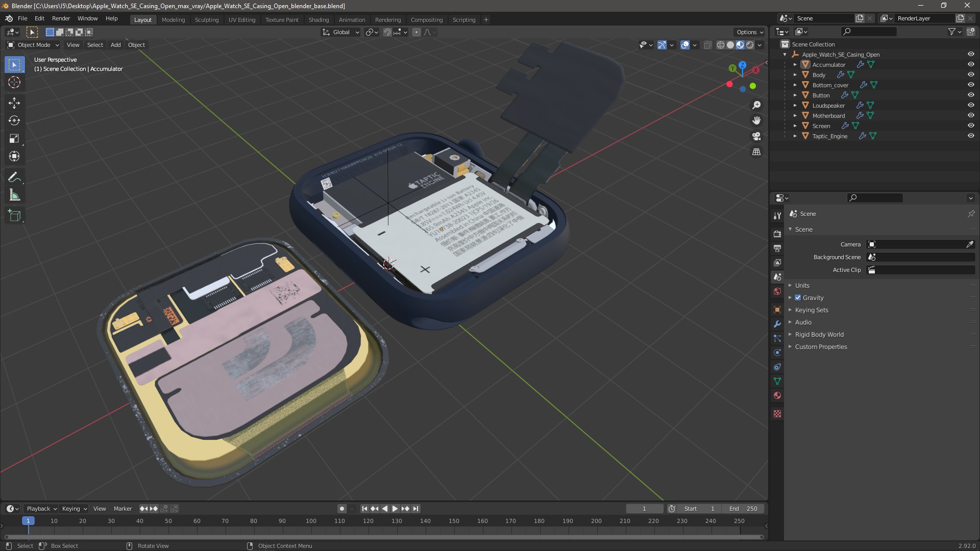Open the Object Data properties tab
The width and height of the screenshot is (980, 551).
[777, 381]
